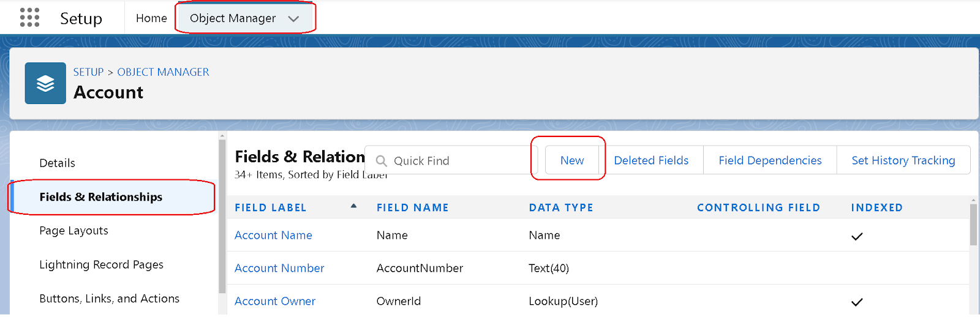Open Field Dependencies

(770, 160)
